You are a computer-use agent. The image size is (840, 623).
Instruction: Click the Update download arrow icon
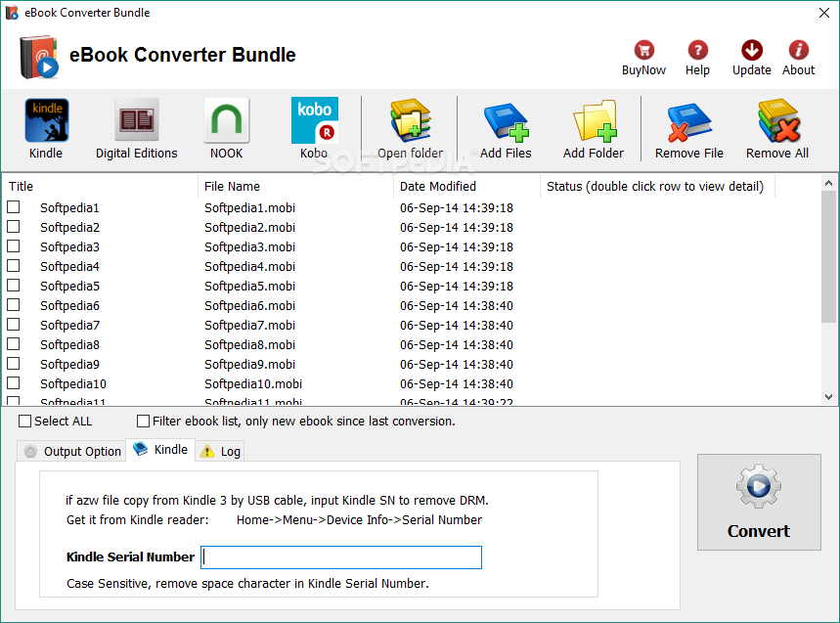click(752, 50)
